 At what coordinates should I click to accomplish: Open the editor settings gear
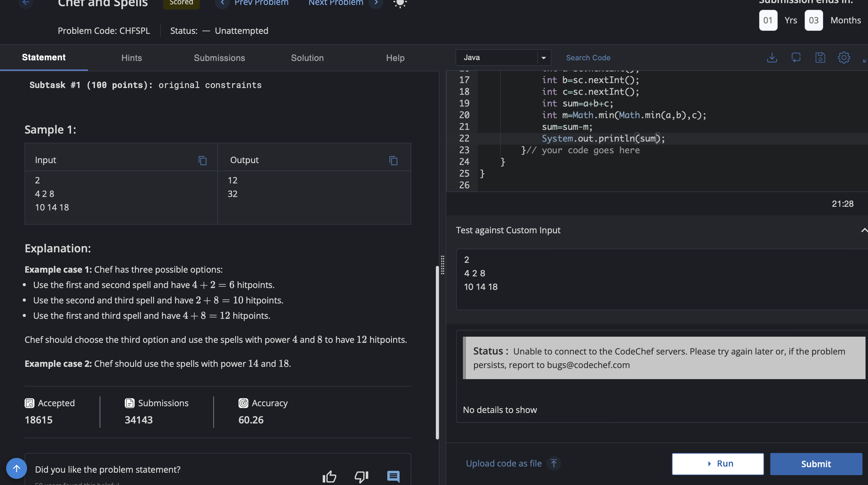tap(844, 58)
